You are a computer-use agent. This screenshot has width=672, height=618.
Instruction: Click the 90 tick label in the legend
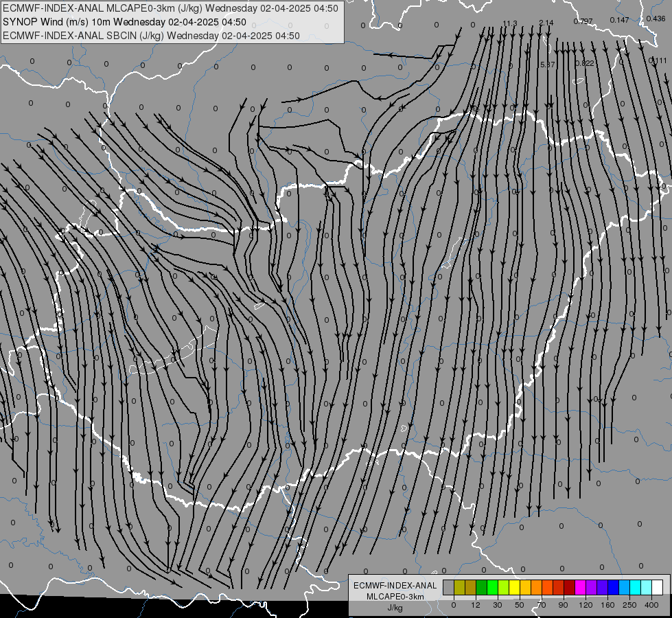[x=563, y=605]
